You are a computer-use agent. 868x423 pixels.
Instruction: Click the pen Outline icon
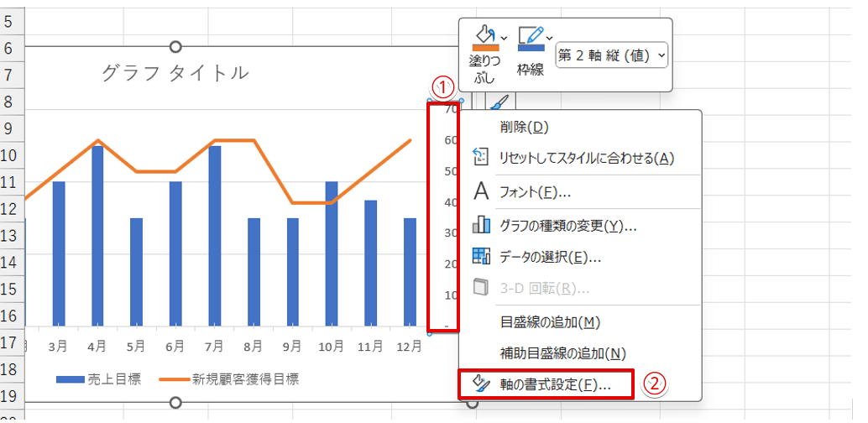click(531, 35)
